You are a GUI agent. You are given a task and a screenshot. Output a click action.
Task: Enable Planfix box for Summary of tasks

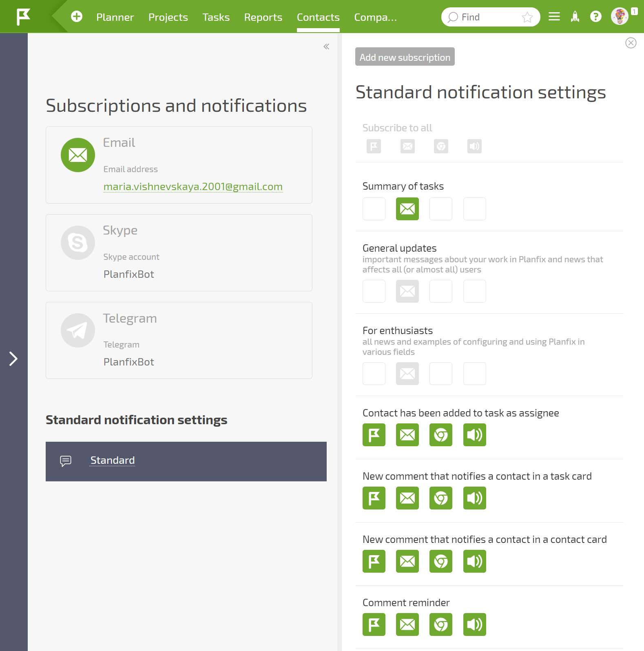tap(374, 209)
